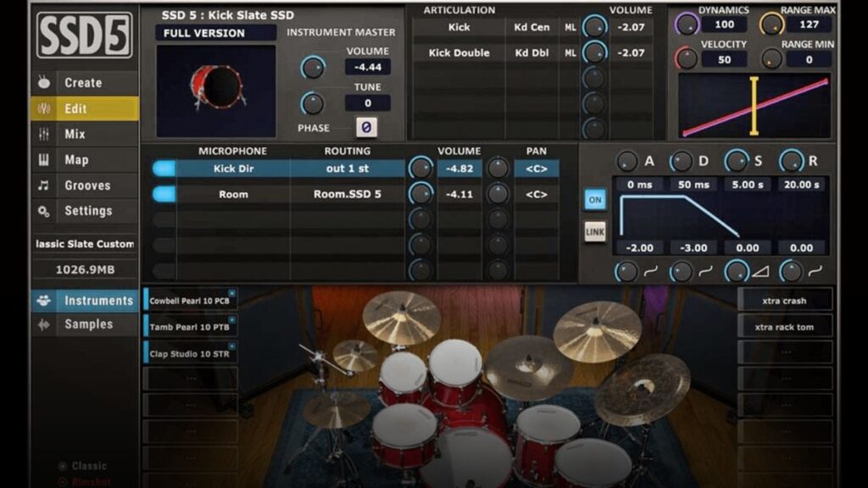Turn the Range Min knob
The height and width of the screenshot is (488, 868).
coord(771,58)
